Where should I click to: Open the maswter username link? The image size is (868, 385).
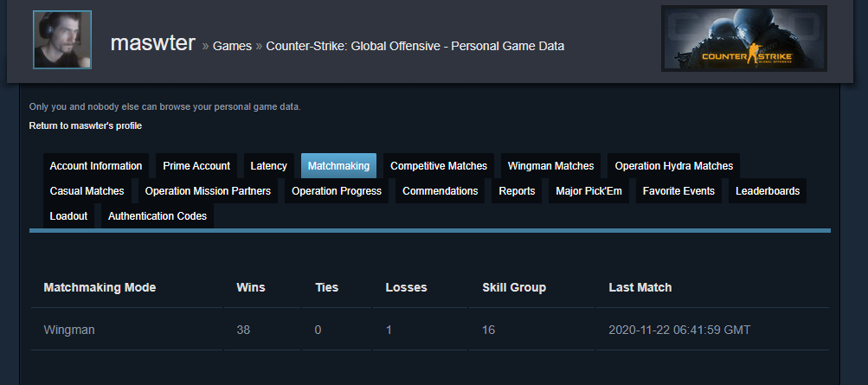point(153,42)
